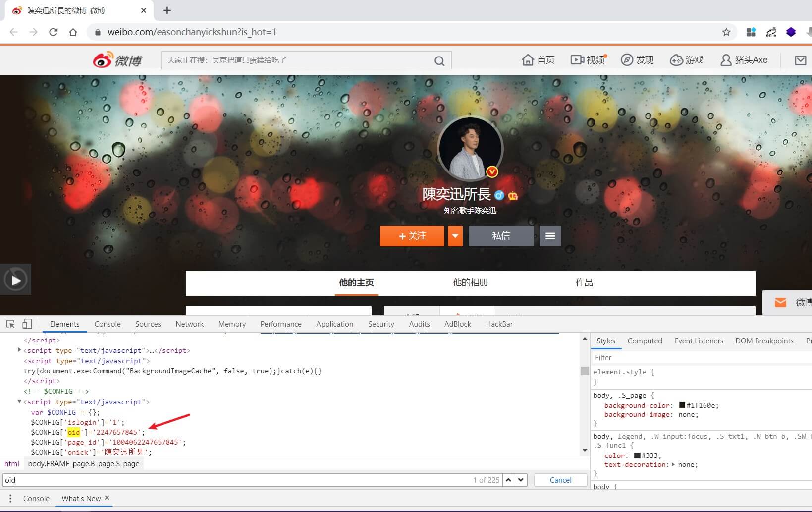Image resolution: width=812 pixels, height=512 pixels.
Task: Go back to the previous page
Action: [14, 32]
